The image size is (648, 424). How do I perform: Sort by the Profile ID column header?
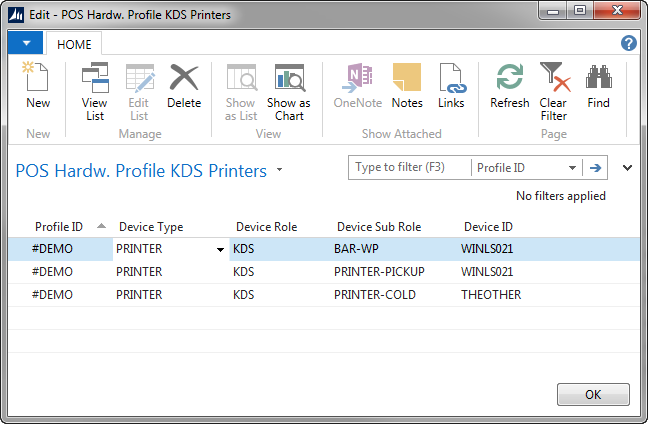(x=59, y=227)
